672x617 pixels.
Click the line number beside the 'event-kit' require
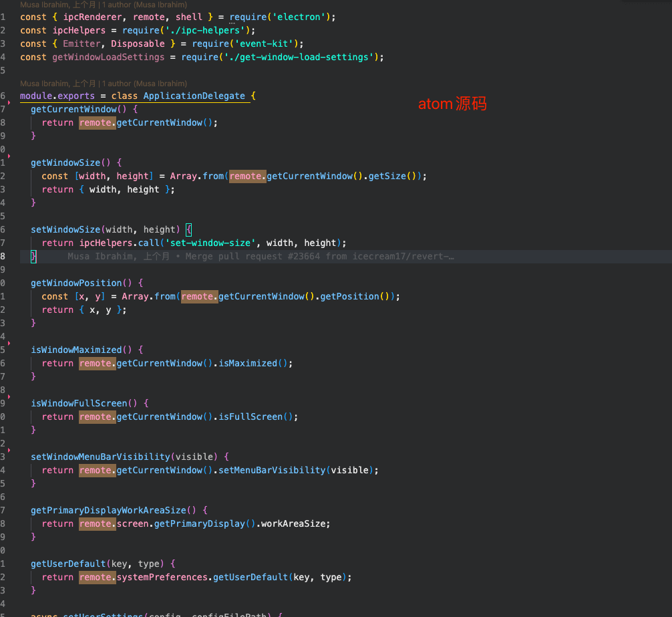point(3,43)
